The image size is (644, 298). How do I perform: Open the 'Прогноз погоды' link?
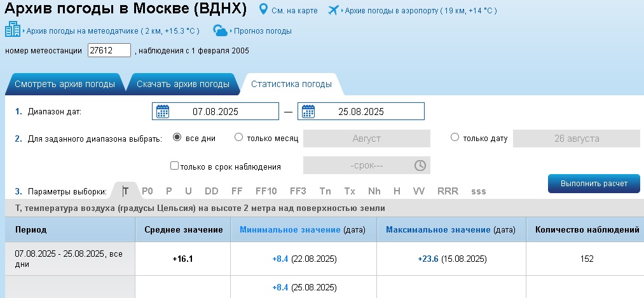(x=263, y=30)
